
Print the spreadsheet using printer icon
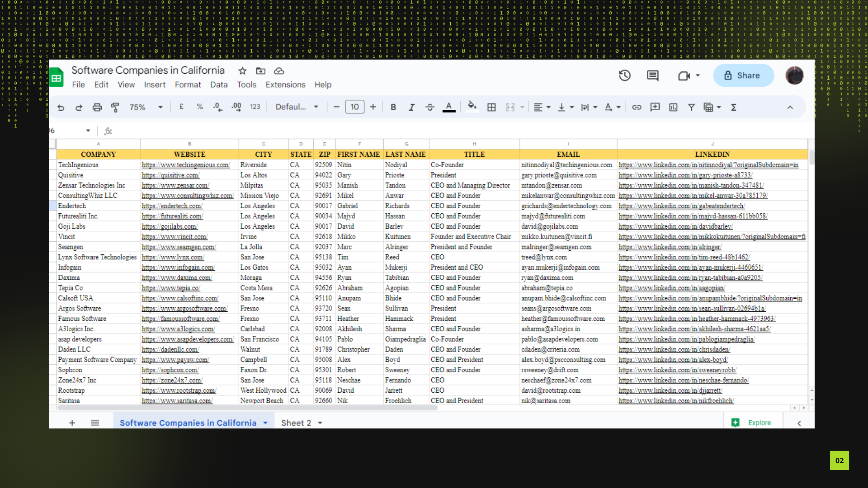[97, 107]
